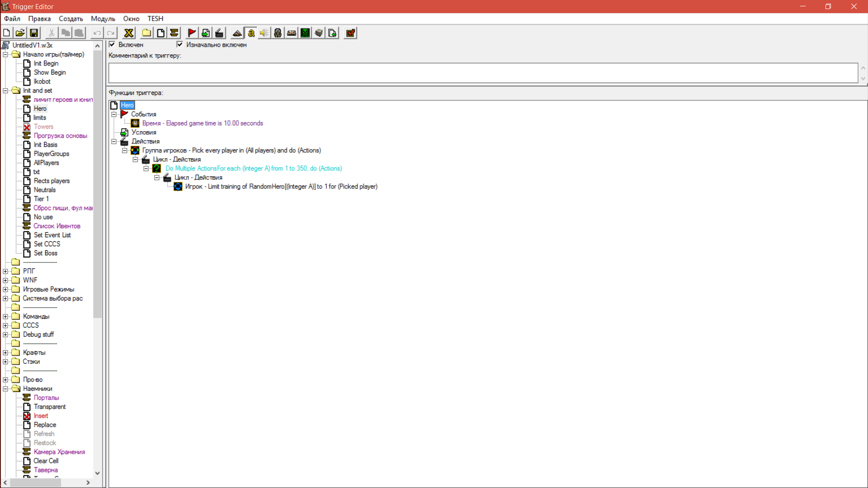This screenshot has height=488, width=868.
Task: Open the TESH menu
Action: point(155,19)
